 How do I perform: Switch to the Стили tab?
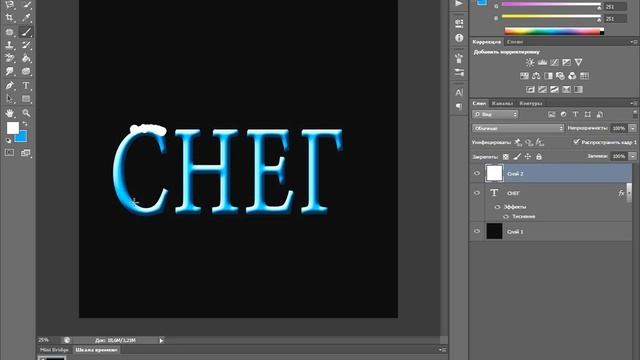coord(515,42)
